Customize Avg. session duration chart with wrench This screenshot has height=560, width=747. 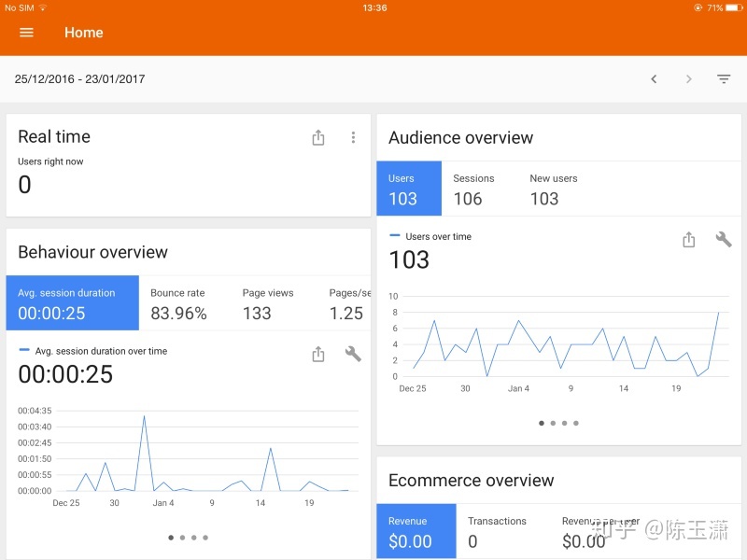pos(353,354)
